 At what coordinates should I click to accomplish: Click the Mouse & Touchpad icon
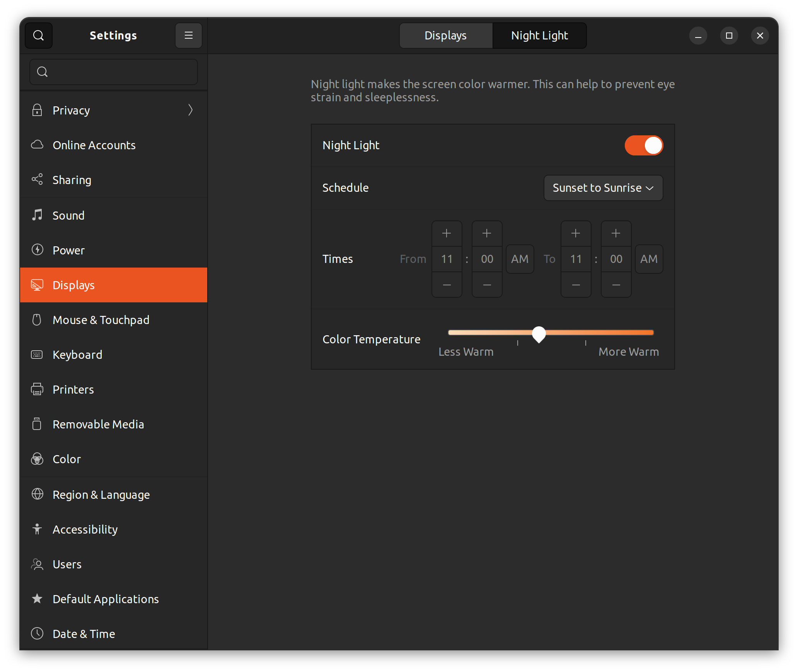[x=38, y=320]
